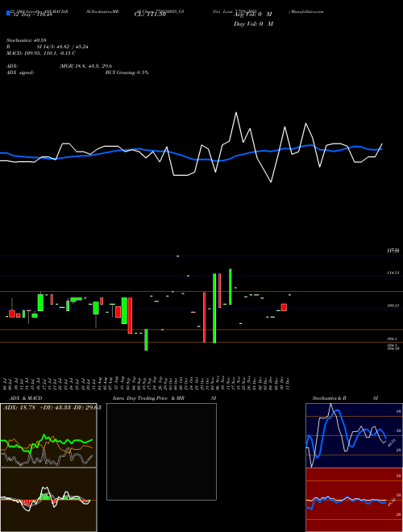The width and height of the screenshot is (403, 532).
Task: Click the ADX & MACD panel title
Action: pos(26,398)
